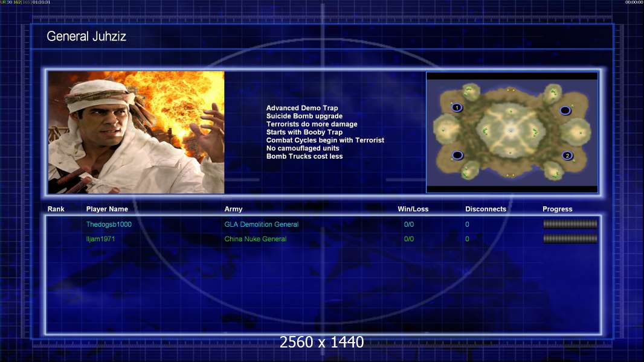Click the Suicide Bomb upgrade line
This screenshot has width=644, height=362.
click(x=304, y=116)
